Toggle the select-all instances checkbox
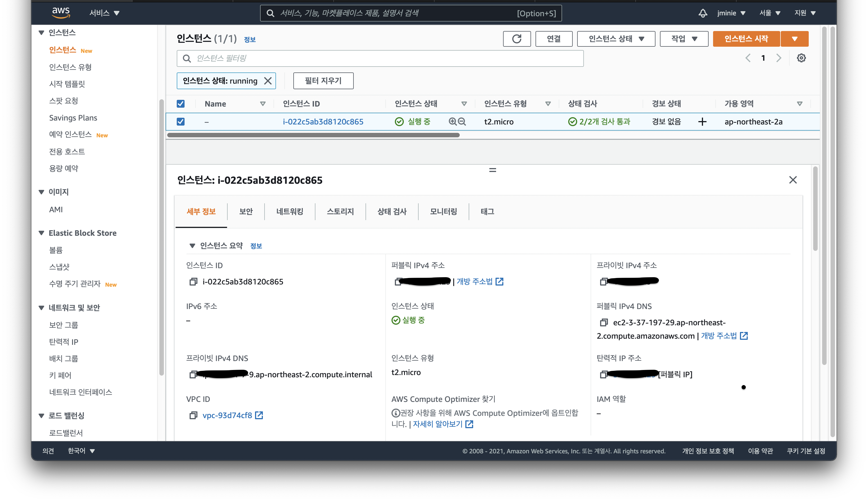868x502 pixels. coord(180,104)
